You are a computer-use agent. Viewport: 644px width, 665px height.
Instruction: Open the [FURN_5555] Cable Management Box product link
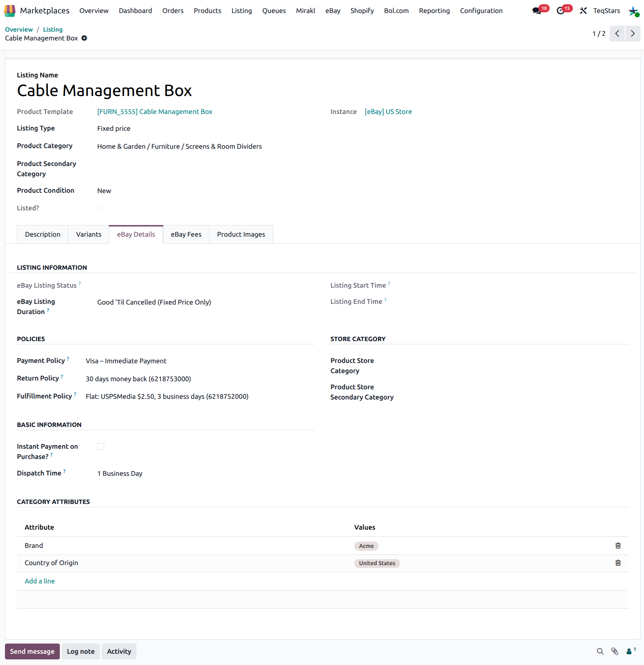point(154,111)
